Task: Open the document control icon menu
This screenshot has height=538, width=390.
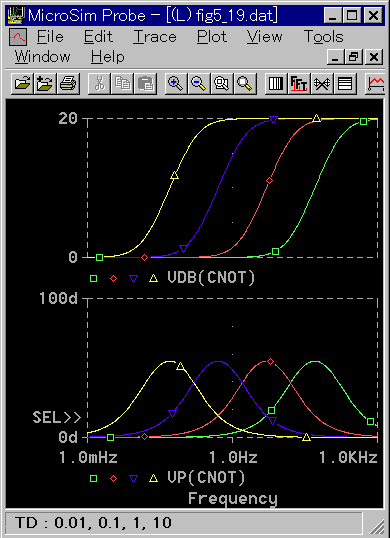Action: (x=17, y=36)
